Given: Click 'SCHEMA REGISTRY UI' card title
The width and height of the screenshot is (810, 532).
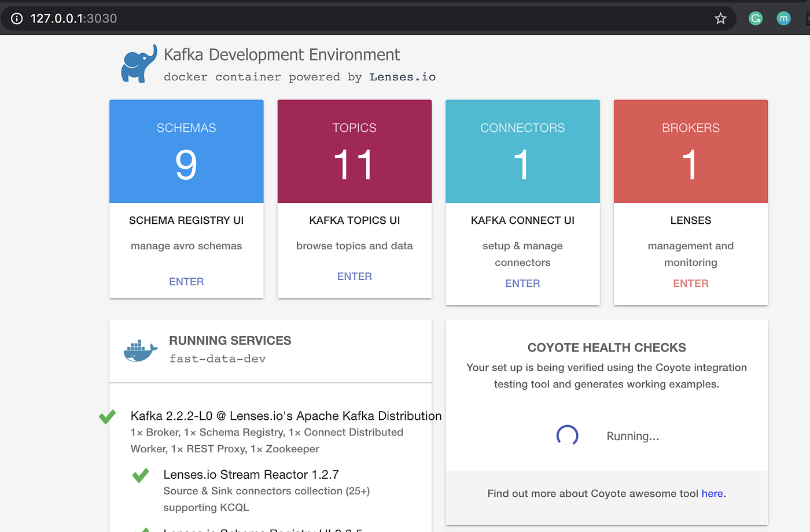Looking at the screenshot, I should (186, 220).
